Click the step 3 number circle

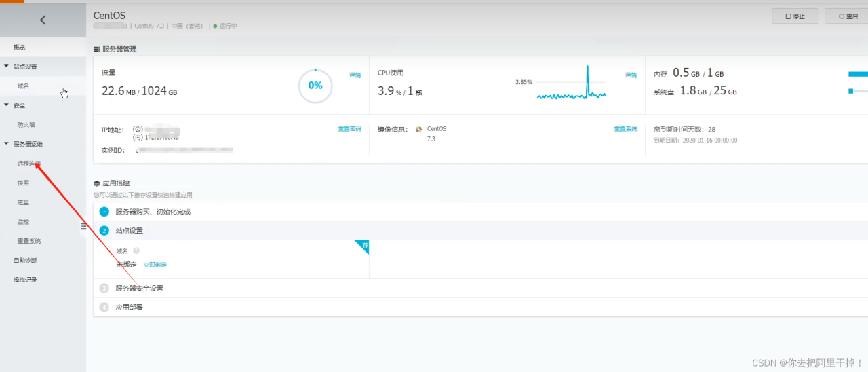104,288
